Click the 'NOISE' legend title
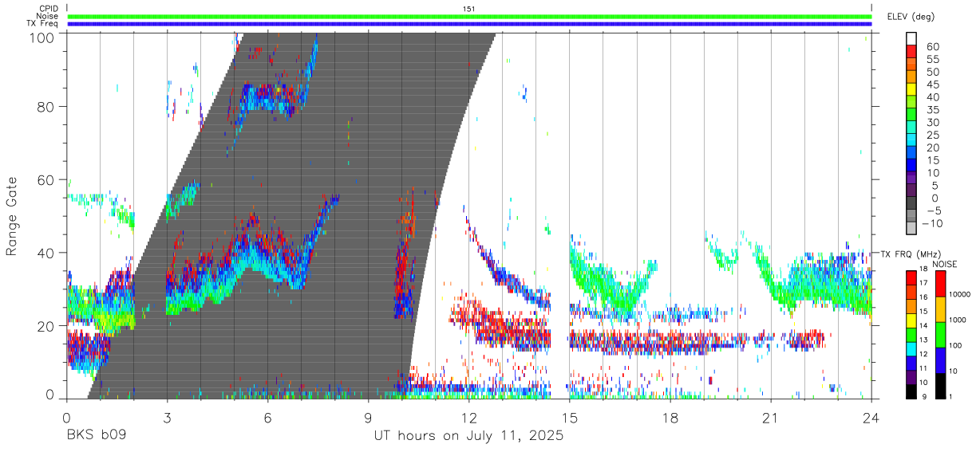This screenshot has width=980, height=452. [944, 264]
